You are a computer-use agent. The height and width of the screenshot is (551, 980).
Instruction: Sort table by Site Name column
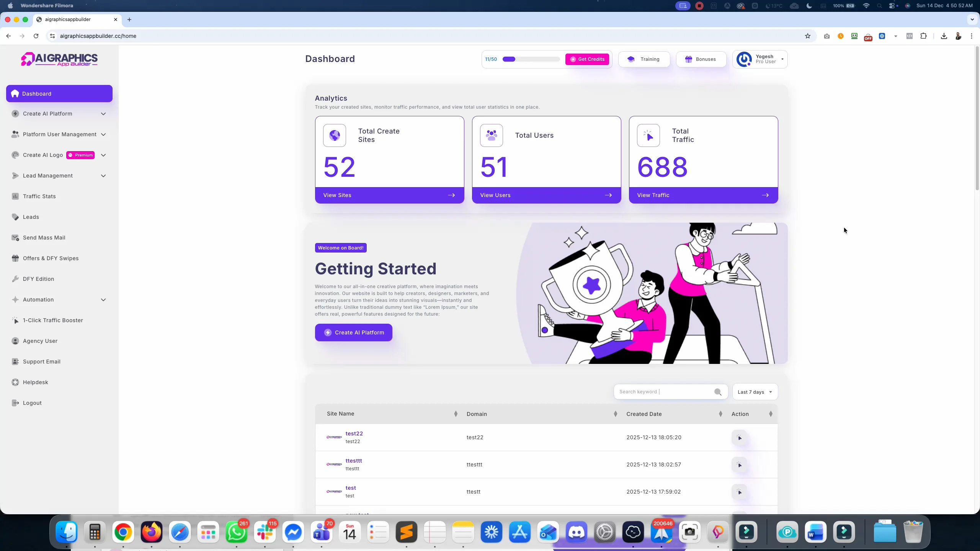[x=456, y=414]
